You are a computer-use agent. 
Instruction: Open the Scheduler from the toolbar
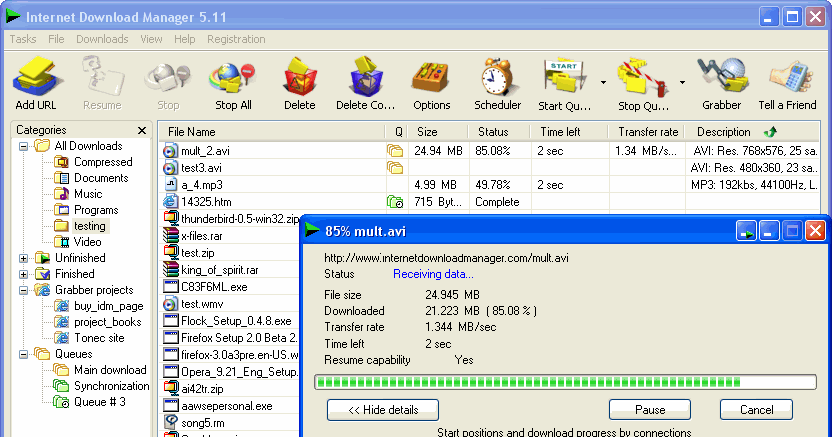[x=498, y=83]
